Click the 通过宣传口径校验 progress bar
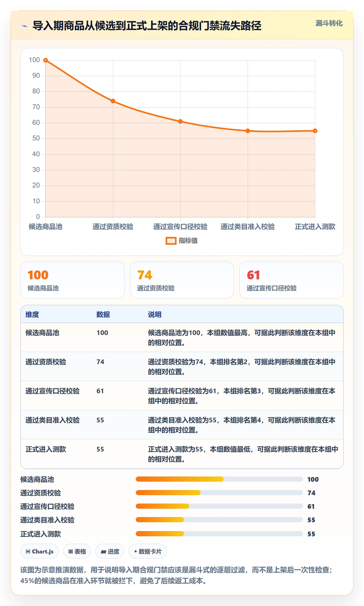This screenshot has width=364, height=606. (x=219, y=506)
